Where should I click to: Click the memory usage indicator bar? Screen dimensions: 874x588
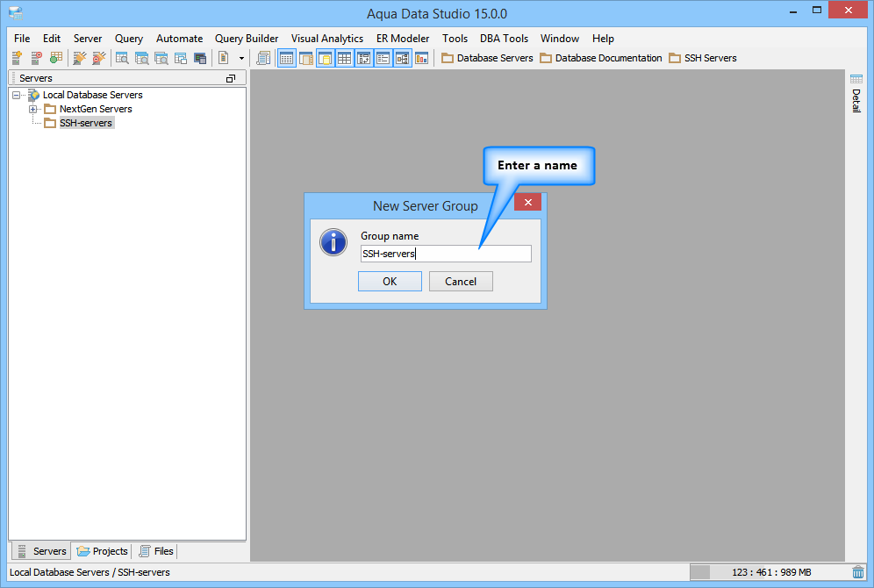[x=770, y=572]
